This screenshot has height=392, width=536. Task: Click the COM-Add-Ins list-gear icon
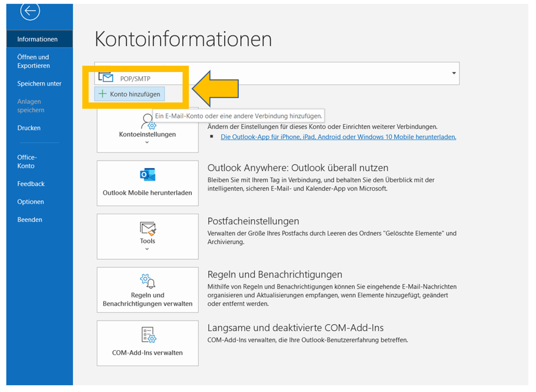148,334
